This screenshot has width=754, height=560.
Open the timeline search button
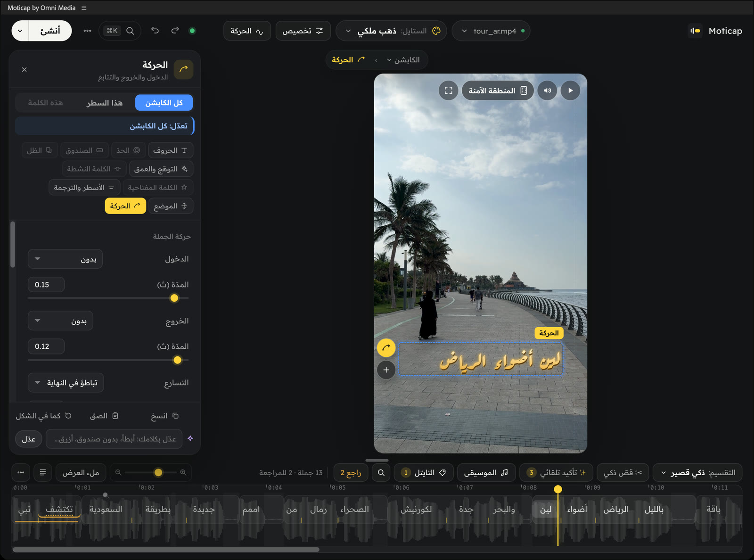[381, 472]
